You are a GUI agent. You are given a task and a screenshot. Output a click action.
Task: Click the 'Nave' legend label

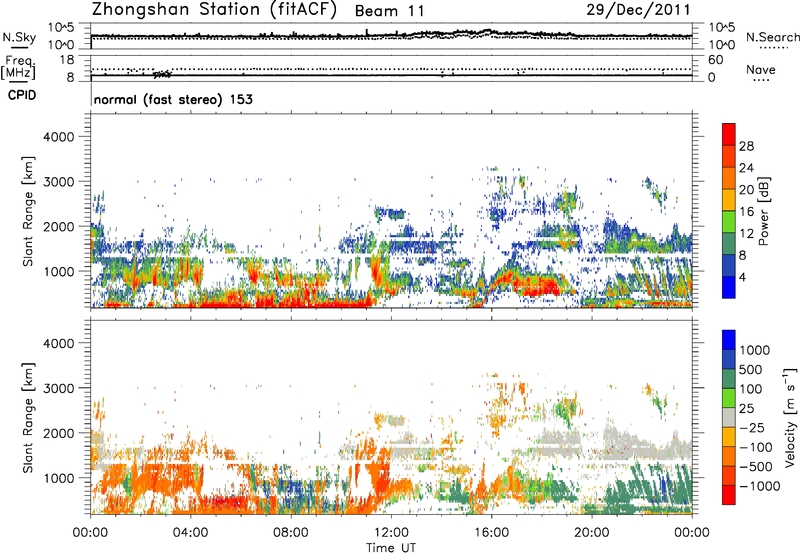(760, 69)
